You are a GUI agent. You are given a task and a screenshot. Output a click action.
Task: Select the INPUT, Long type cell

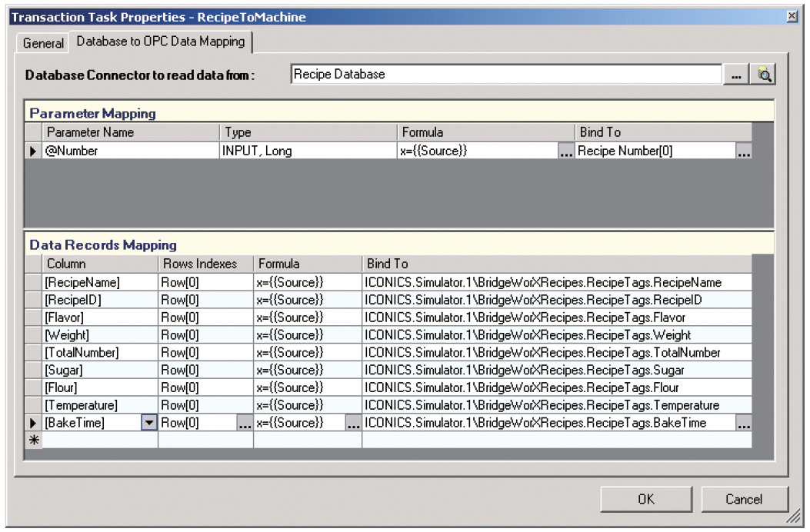click(308, 151)
